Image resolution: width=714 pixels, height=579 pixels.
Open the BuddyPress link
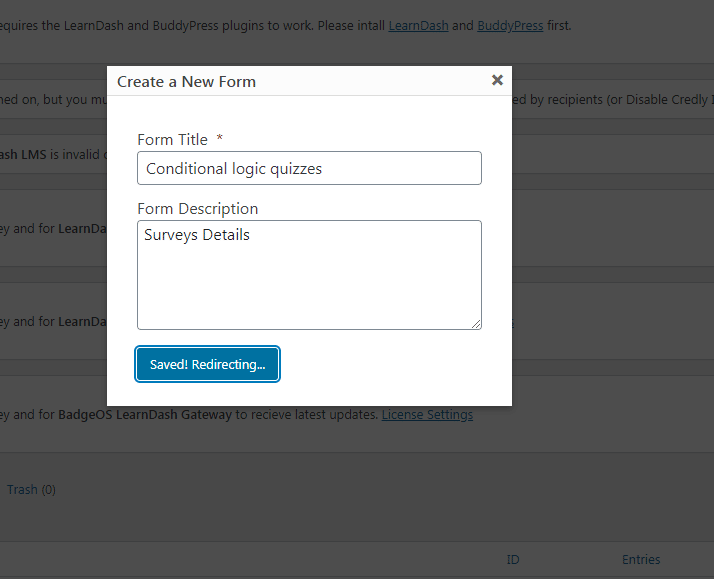click(x=510, y=25)
